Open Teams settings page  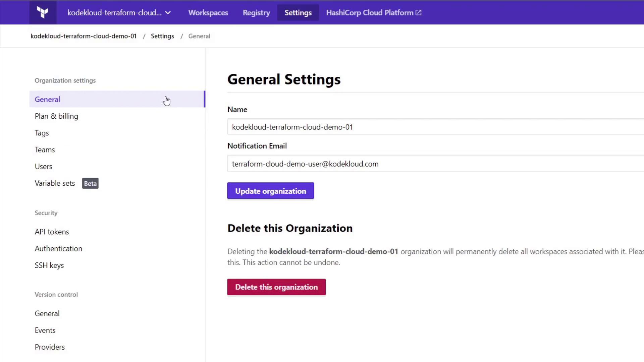pos(45,150)
